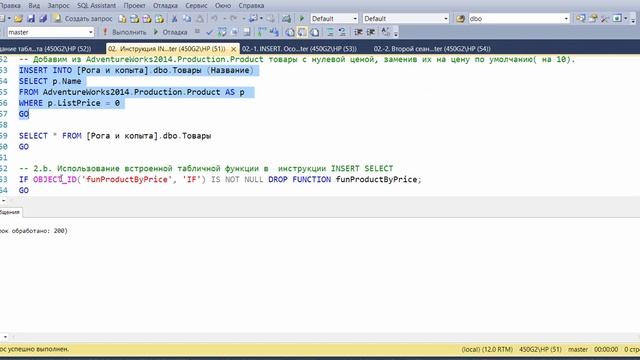The width and height of the screenshot is (640, 360).
Task: Toggle Results to File icon
Action: [315, 32]
